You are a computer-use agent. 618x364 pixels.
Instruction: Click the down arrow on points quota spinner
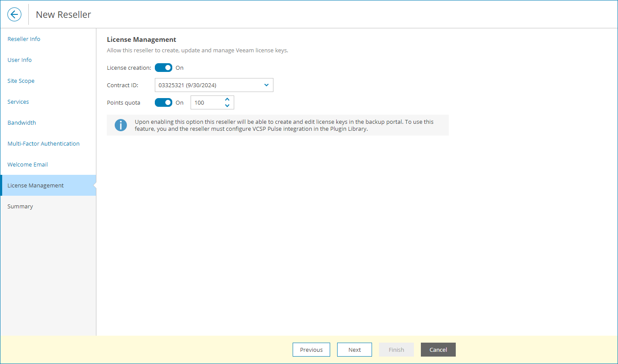[x=227, y=105]
